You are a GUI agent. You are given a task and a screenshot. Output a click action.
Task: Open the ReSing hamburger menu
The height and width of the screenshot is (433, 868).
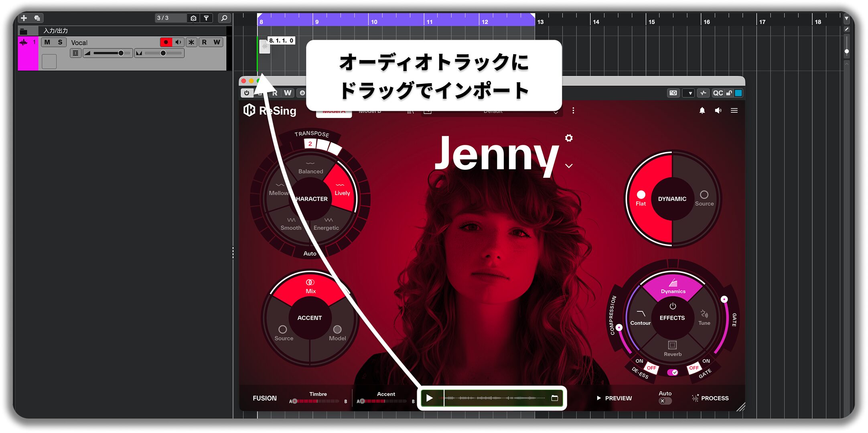[x=734, y=110]
